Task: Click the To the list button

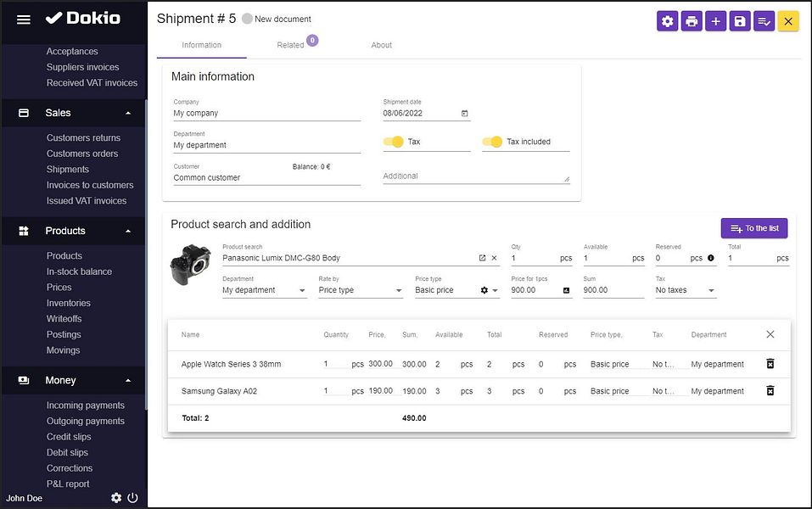Action: [754, 228]
